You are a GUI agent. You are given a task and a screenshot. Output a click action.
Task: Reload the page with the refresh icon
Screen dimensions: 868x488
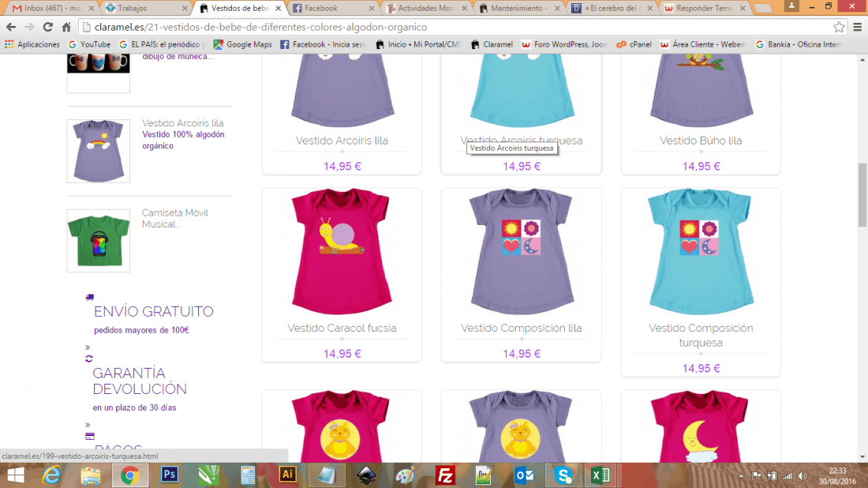(48, 27)
